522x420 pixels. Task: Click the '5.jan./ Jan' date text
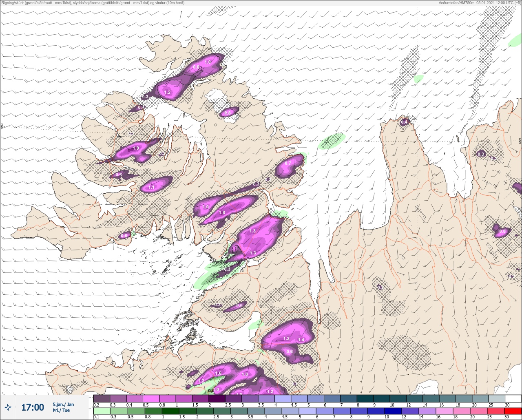click(x=64, y=405)
